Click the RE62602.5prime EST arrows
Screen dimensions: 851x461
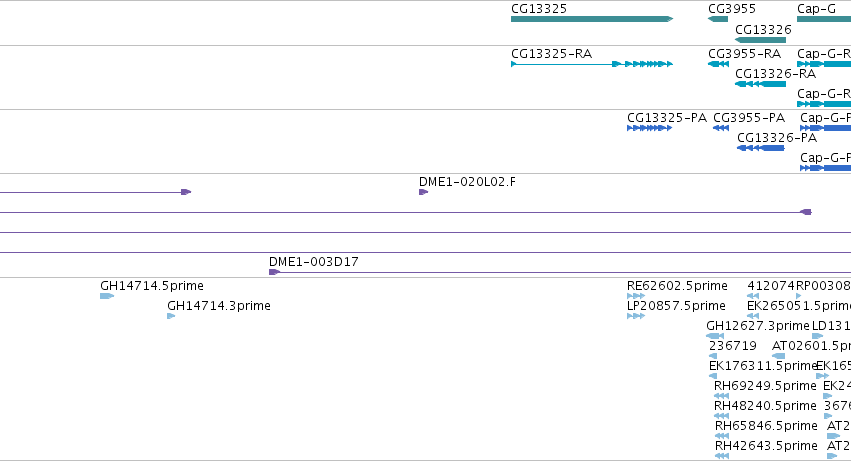tap(636, 296)
